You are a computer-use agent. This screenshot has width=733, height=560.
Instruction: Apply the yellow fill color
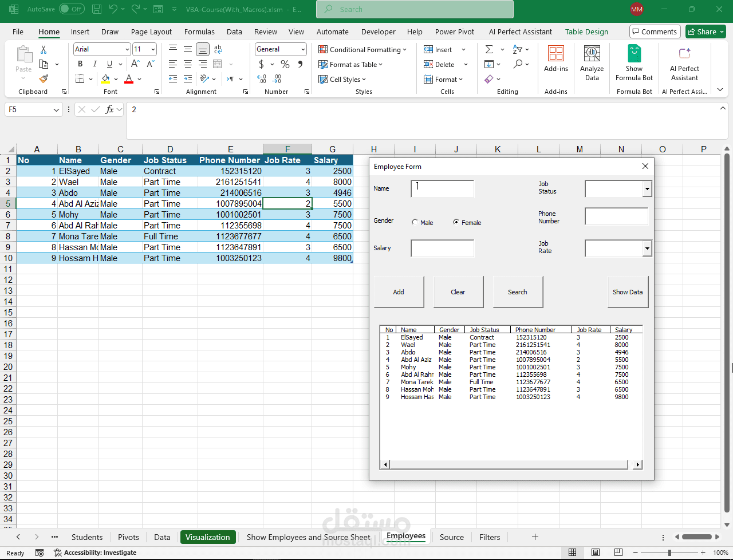(105, 79)
